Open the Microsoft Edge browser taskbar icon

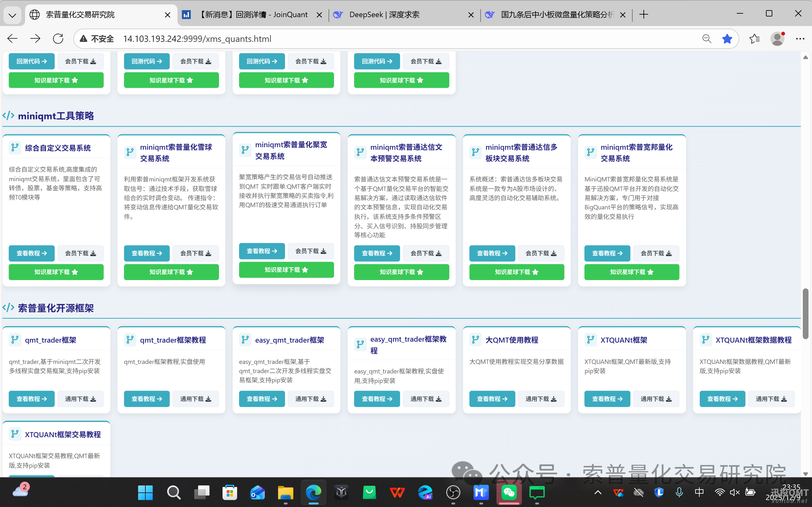point(313,493)
